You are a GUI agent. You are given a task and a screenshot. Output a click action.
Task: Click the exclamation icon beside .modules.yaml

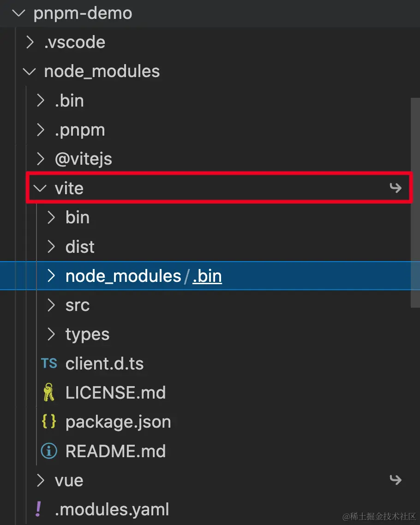point(38,509)
